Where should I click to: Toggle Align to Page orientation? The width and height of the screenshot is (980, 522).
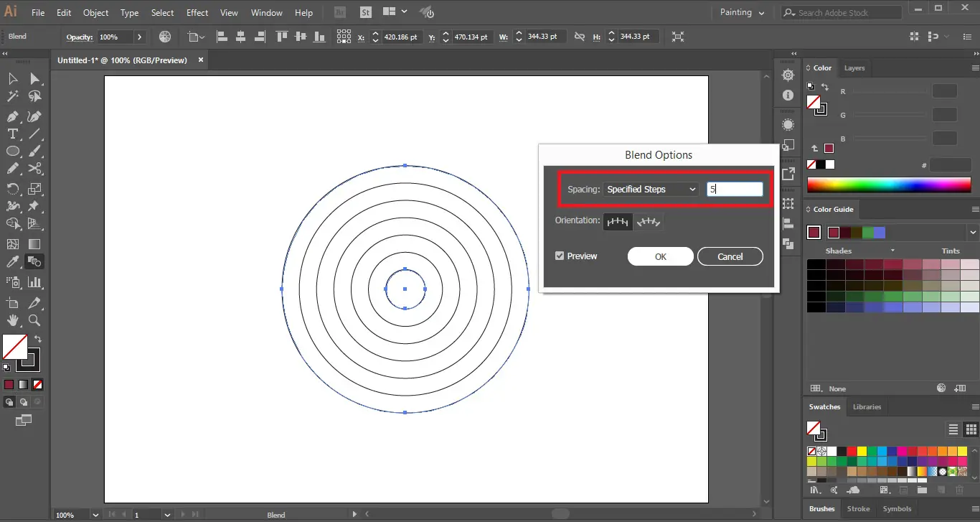tap(618, 222)
